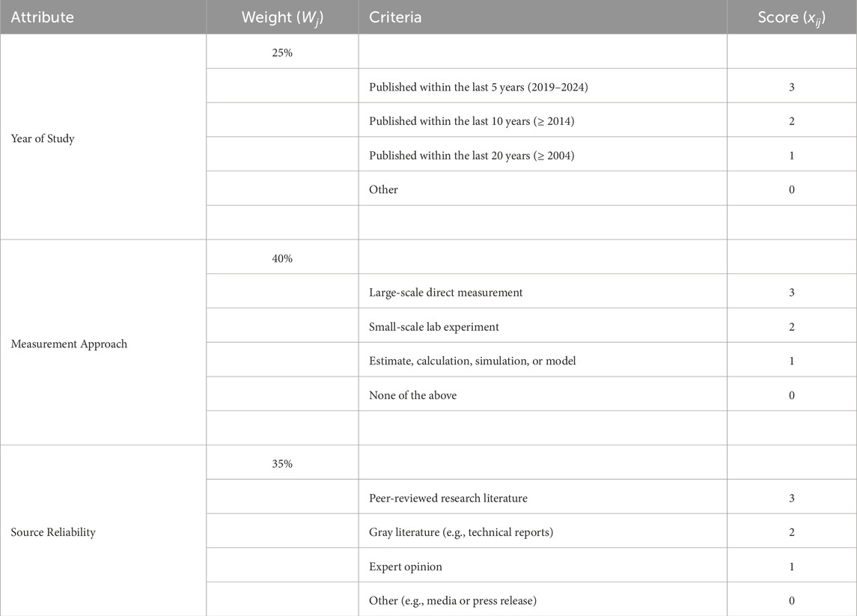Screen dimensions: 857x616
Task: Click the Measurement Approach attribute cell
Action: pyautogui.click(x=69, y=344)
